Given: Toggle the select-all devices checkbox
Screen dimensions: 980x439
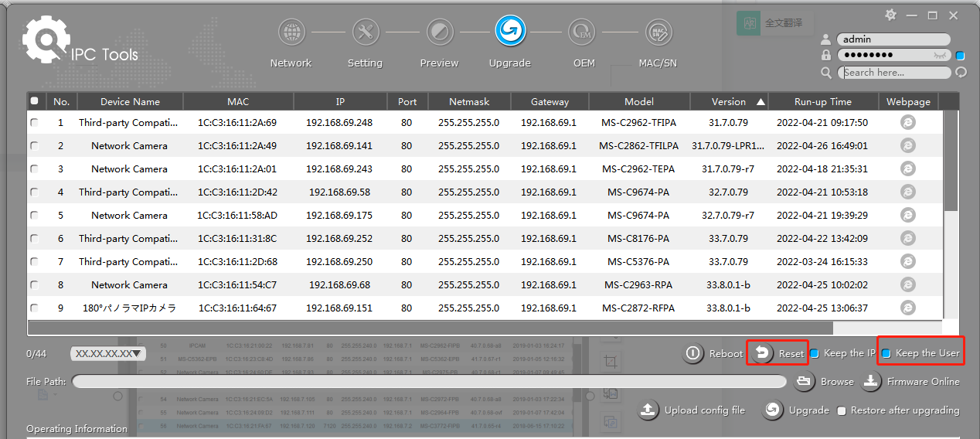Looking at the screenshot, I should pos(34,101).
